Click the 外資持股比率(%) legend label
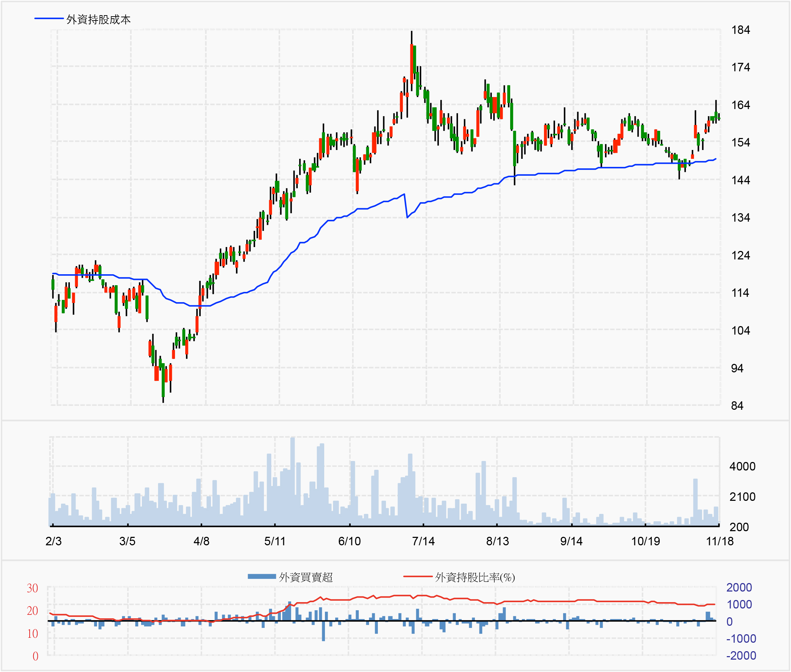 coord(475,577)
